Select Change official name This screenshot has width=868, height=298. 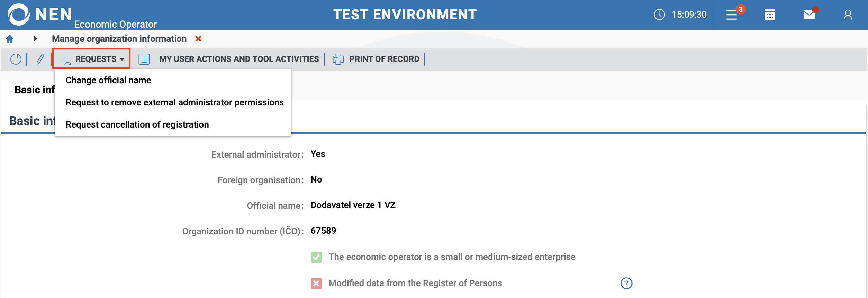(108, 80)
